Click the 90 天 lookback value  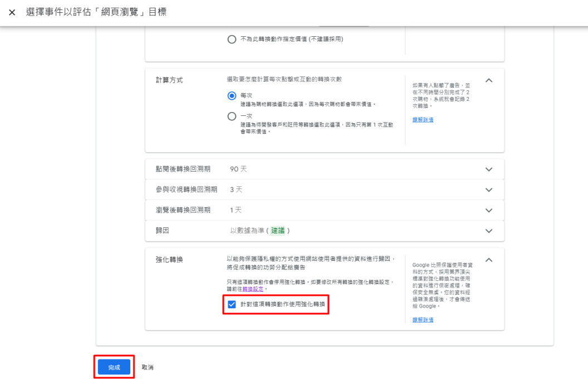pos(238,169)
